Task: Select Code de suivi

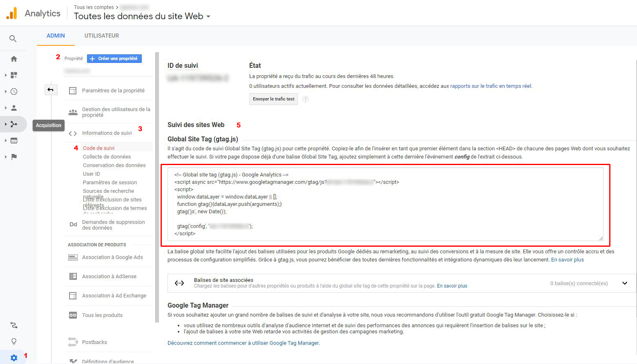Action: click(x=98, y=148)
